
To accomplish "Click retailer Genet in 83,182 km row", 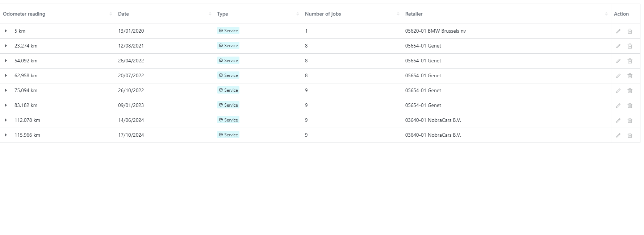I will tap(423, 105).
